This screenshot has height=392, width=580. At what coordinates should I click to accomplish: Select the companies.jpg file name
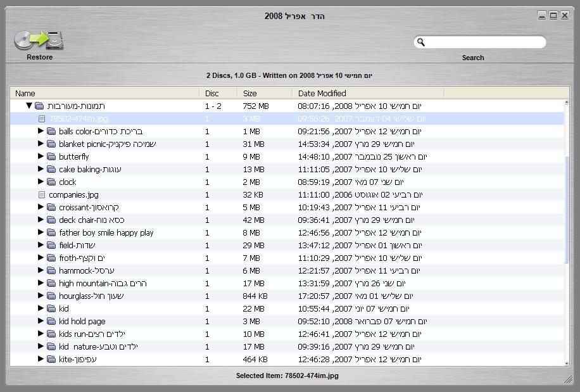(73, 194)
